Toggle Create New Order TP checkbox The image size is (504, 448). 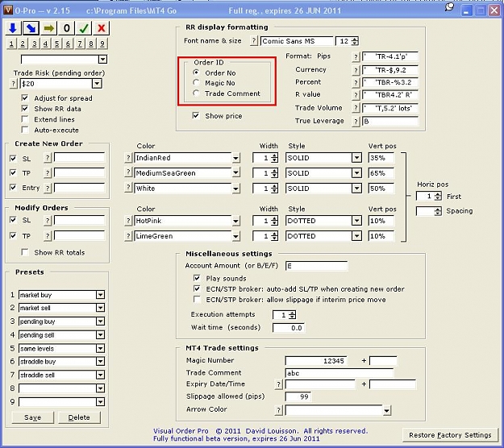click(13, 172)
